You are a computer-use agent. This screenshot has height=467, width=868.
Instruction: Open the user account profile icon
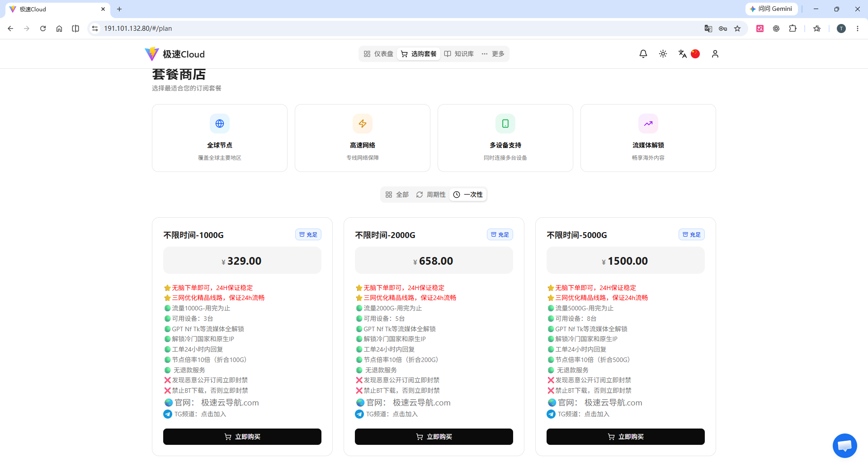[715, 54]
